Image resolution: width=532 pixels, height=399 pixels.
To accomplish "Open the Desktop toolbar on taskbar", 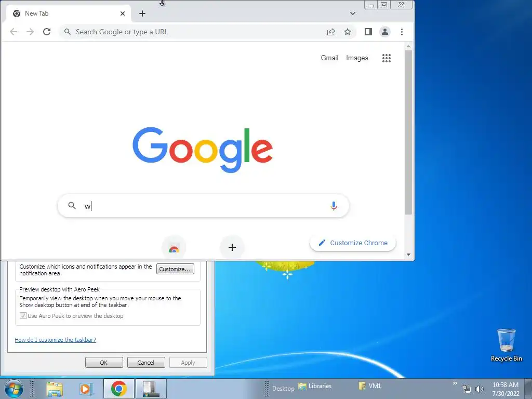I will [x=283, y=389].
